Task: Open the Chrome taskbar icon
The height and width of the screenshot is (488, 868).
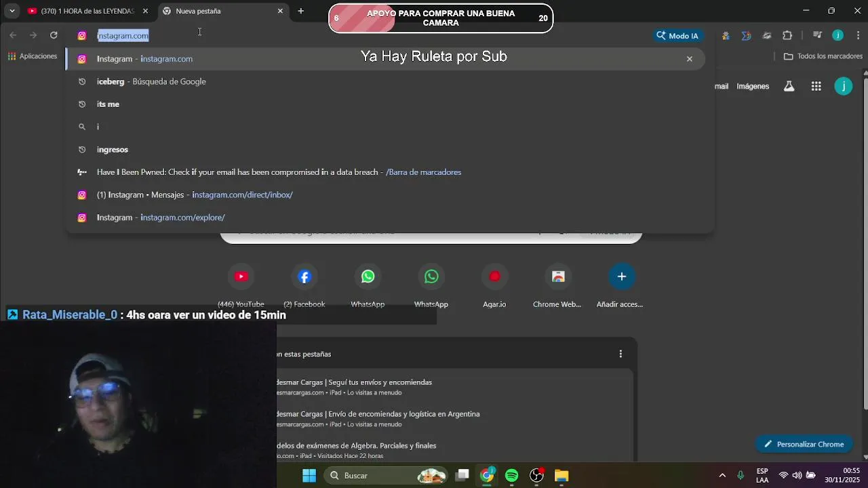Action: (x=487, y=475)
